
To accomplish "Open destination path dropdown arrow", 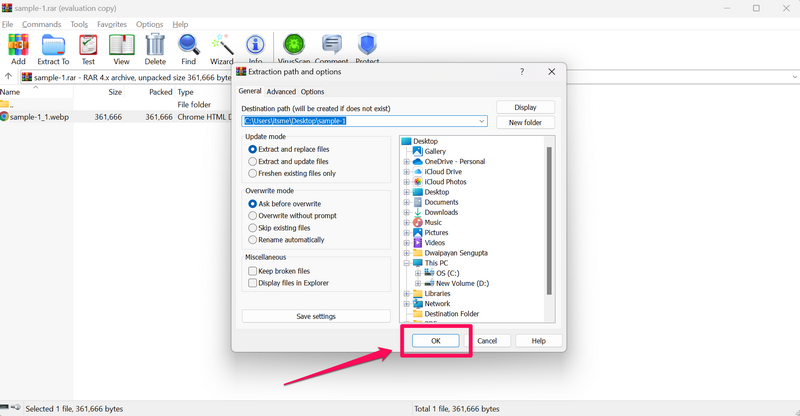I will coord(481,121).
